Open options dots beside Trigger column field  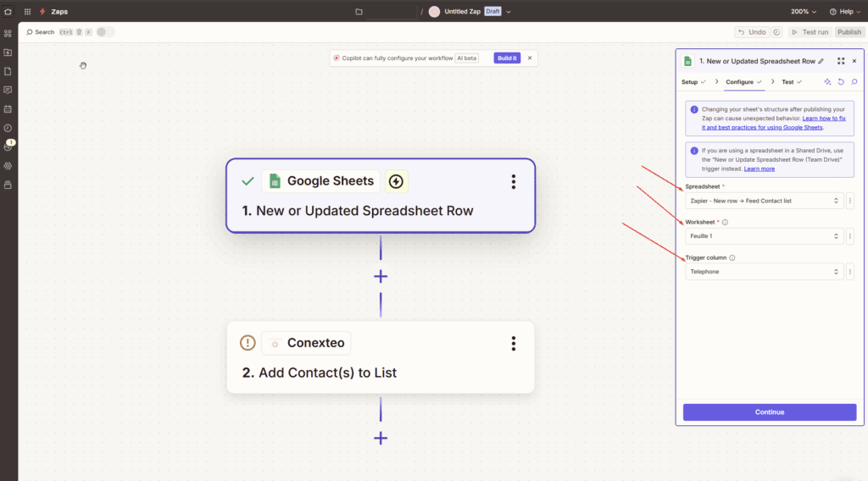(850, 272)
